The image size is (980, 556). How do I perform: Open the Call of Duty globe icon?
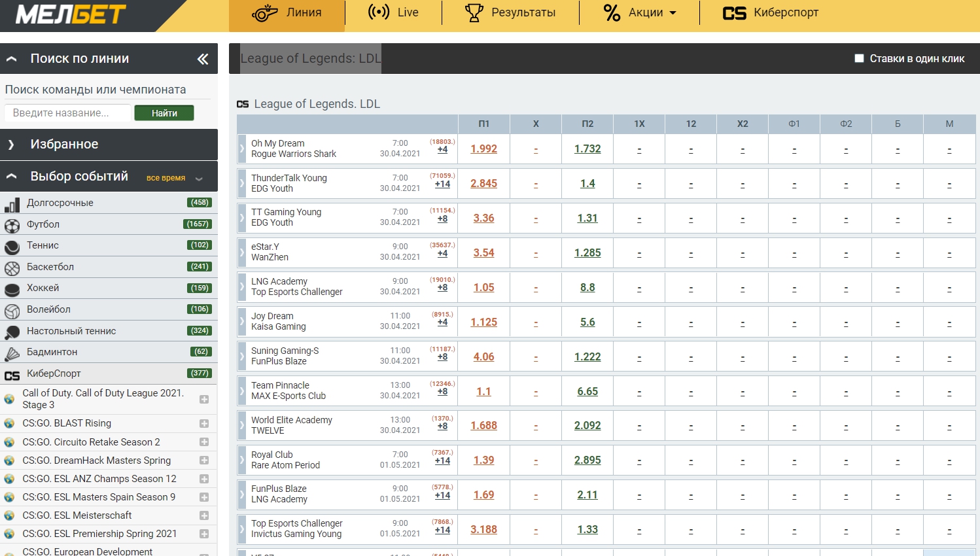pyautogui.click(x=9, y=399)
